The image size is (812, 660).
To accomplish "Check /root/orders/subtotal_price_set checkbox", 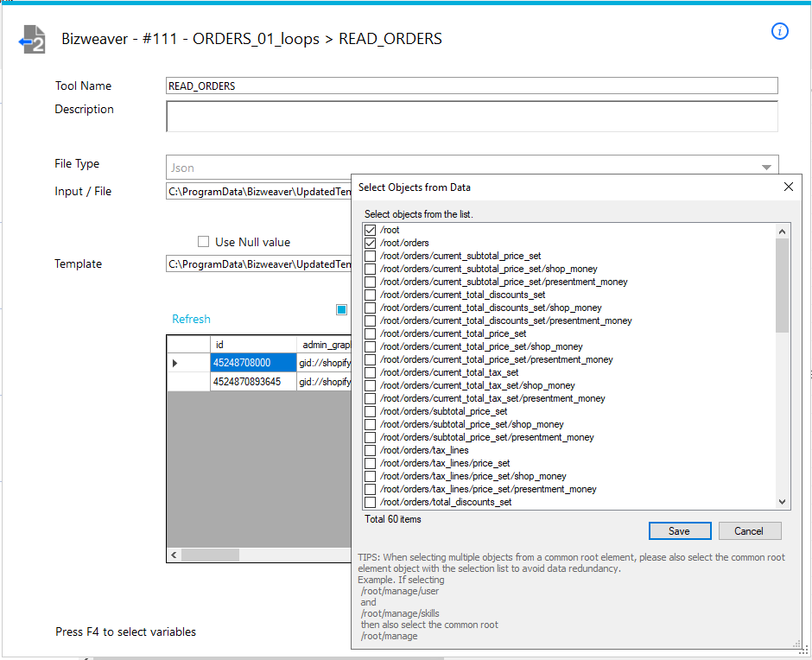I will click(x=370, y=411).
